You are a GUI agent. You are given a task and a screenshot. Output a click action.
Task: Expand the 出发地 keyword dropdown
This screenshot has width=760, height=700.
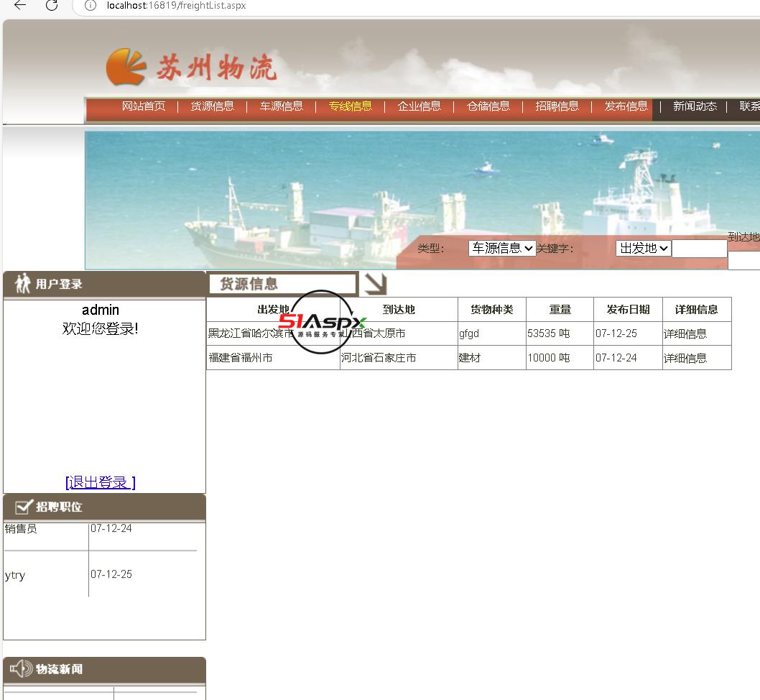[x=643, y=248]
